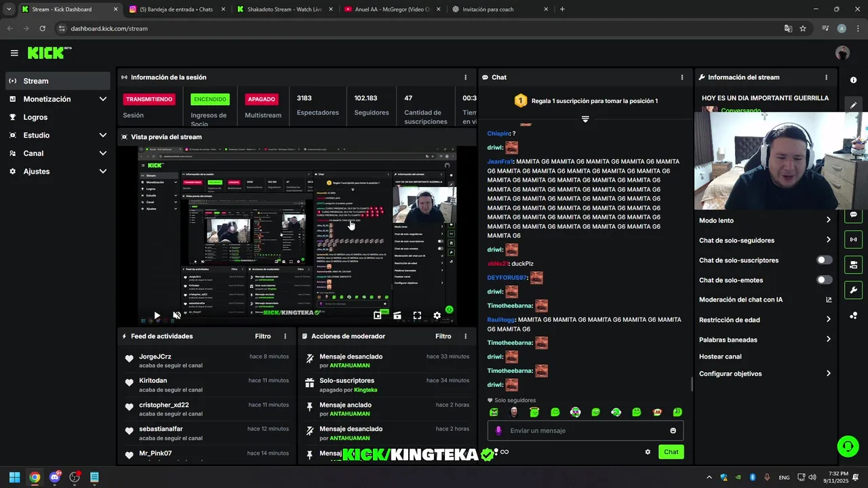Viewport: 868px width, 488px height.
Task: Open the hamburger menu next to Kick logo
Action: [14, 53]
